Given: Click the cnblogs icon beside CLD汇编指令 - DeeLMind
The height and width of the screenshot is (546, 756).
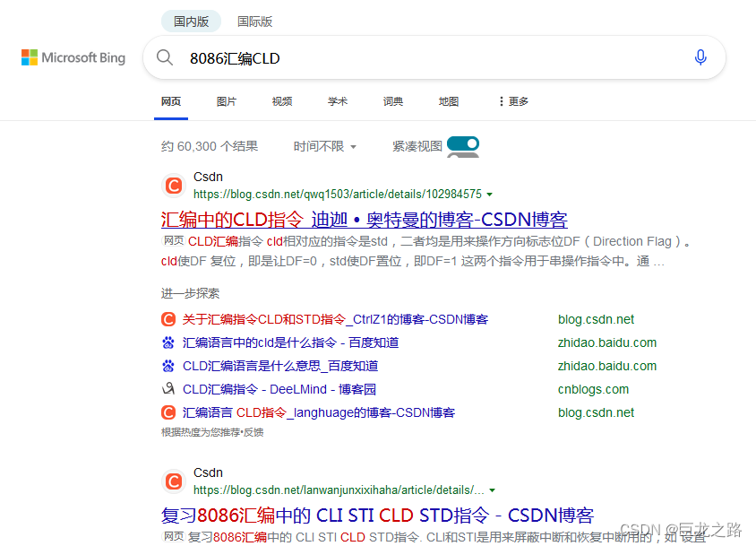Looking at the screenshot, I should (x=168, y=389).
